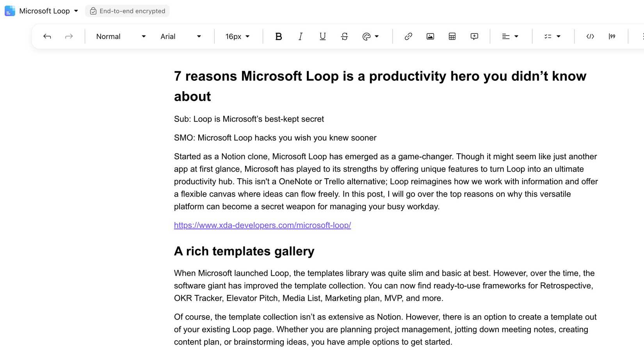
Task: Insert a table using the grid icon
Action: coord(452,36)
